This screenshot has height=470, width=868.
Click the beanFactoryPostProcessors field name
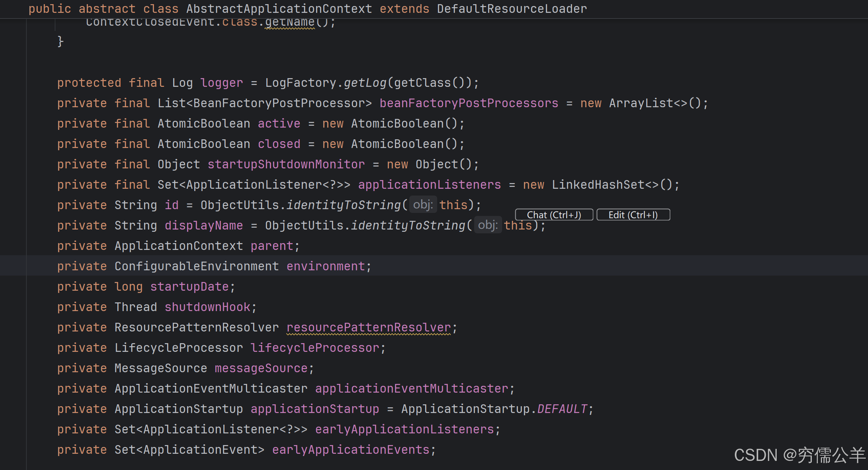469,103
